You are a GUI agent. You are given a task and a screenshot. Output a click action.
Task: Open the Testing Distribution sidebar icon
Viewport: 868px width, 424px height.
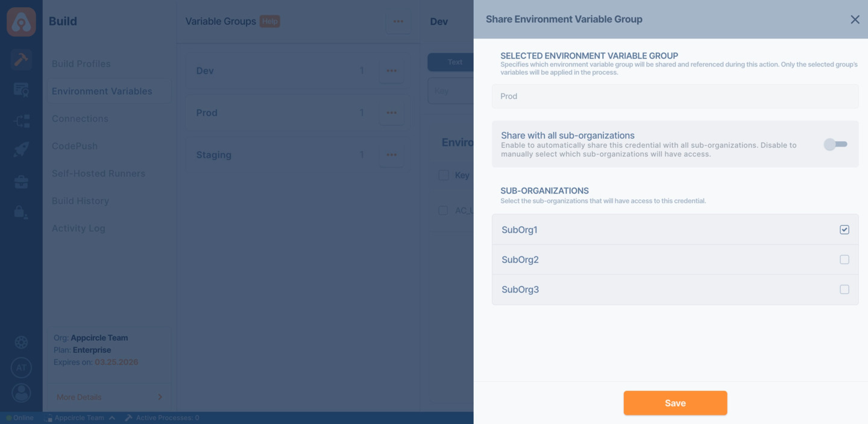tap(21, 89)
